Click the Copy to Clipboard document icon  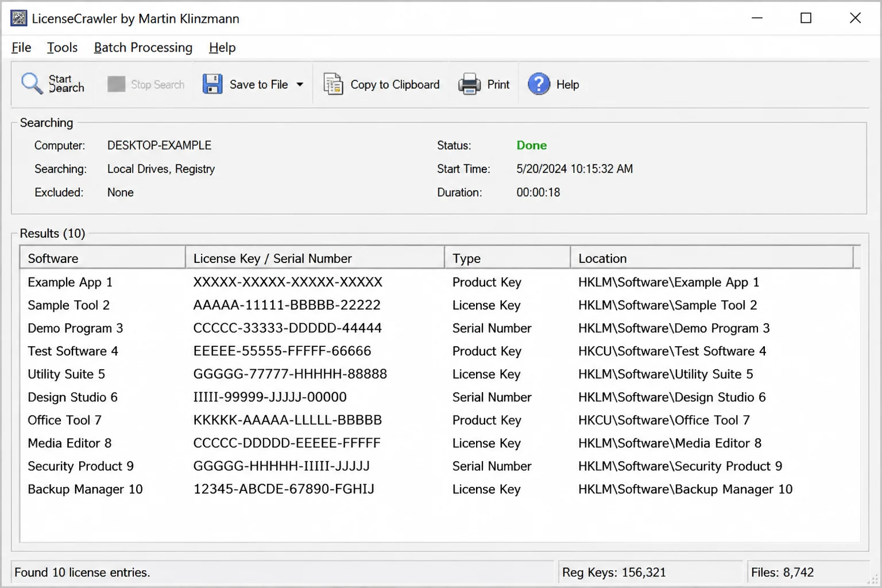coord(333,84)
